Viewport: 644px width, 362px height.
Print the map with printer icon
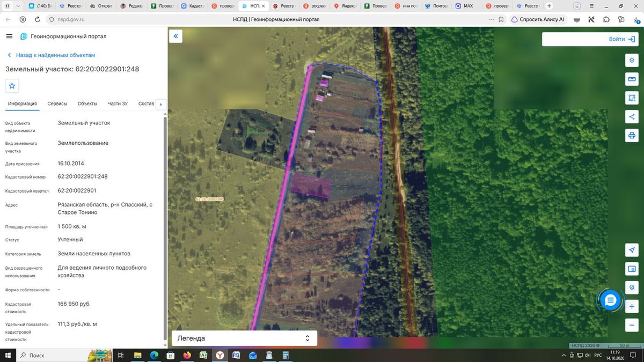[632, 135]
